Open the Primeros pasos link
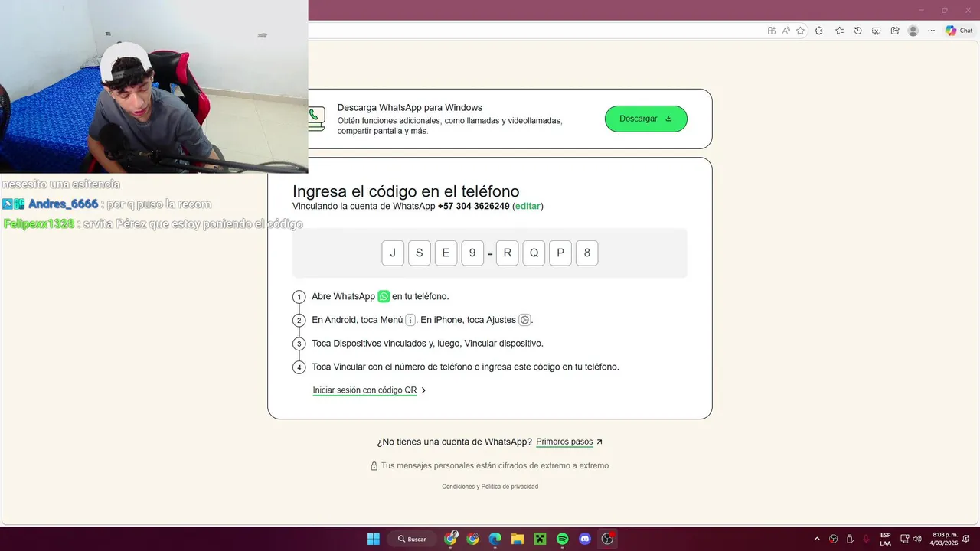980x551 pixels. [564, 442]
